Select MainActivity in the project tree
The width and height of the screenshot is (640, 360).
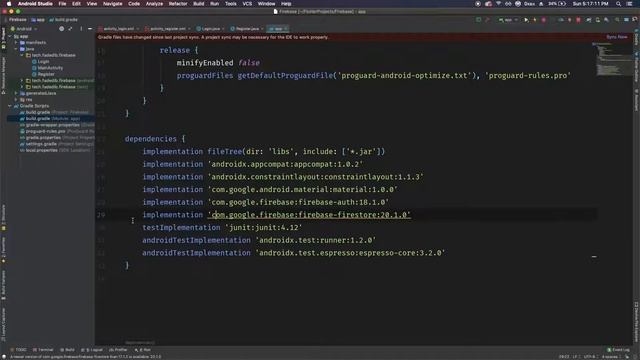coord(48,68)
